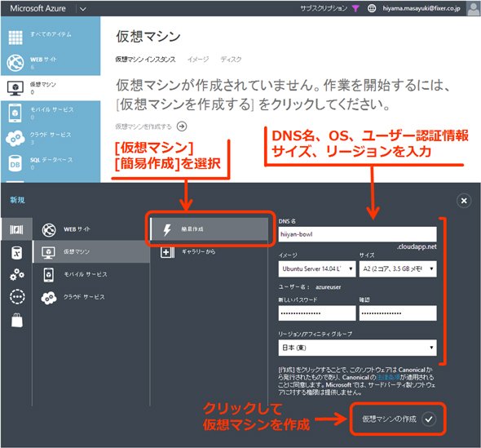Click the 仮想マシンを作成する link
Image resolution: width=481 pixels, height=448 pixels.
tap(143, 126)
